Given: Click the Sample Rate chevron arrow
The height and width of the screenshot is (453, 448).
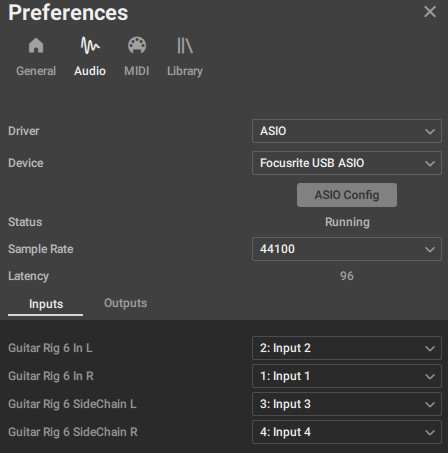Looking at the screenshot, I should [430, 249].
